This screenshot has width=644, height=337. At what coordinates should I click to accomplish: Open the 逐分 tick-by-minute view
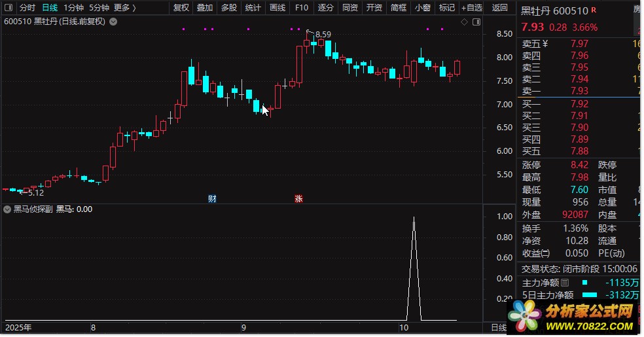click(326, 8)
